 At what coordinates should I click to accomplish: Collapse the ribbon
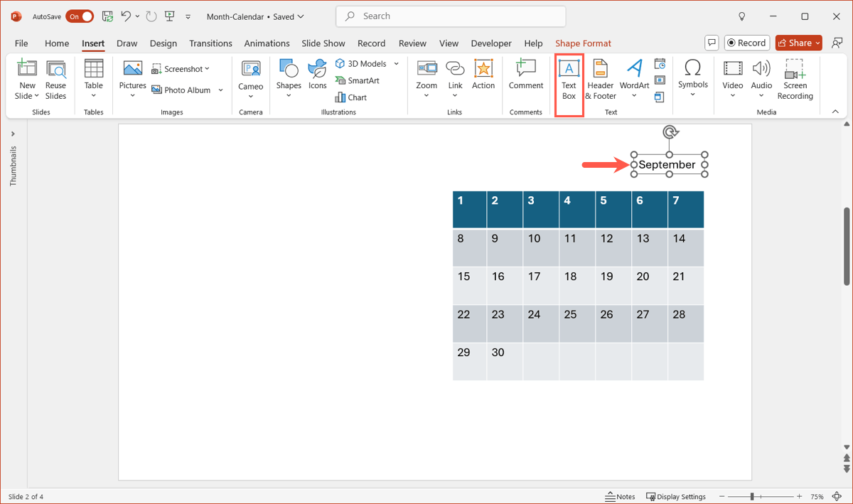(836, 112)
